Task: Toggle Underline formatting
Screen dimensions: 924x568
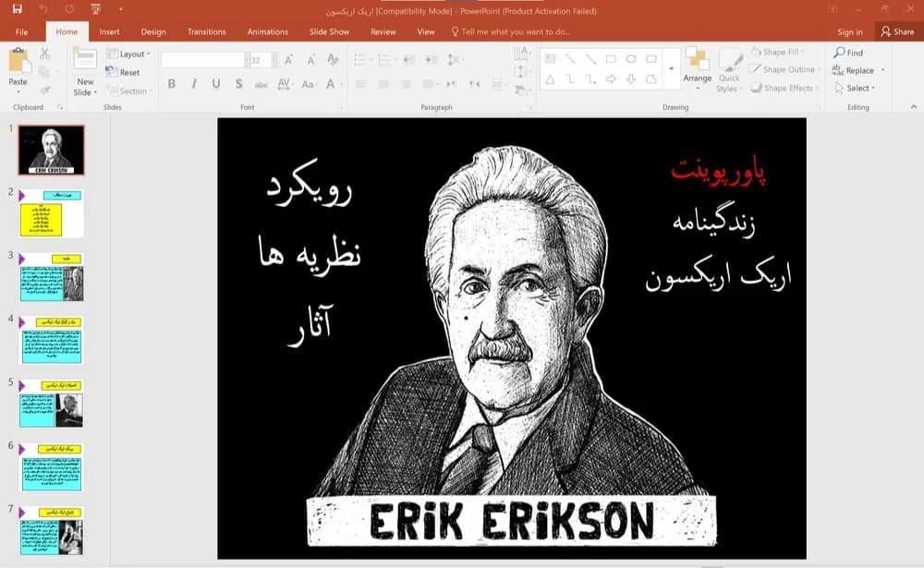Action: coord(216,84)
